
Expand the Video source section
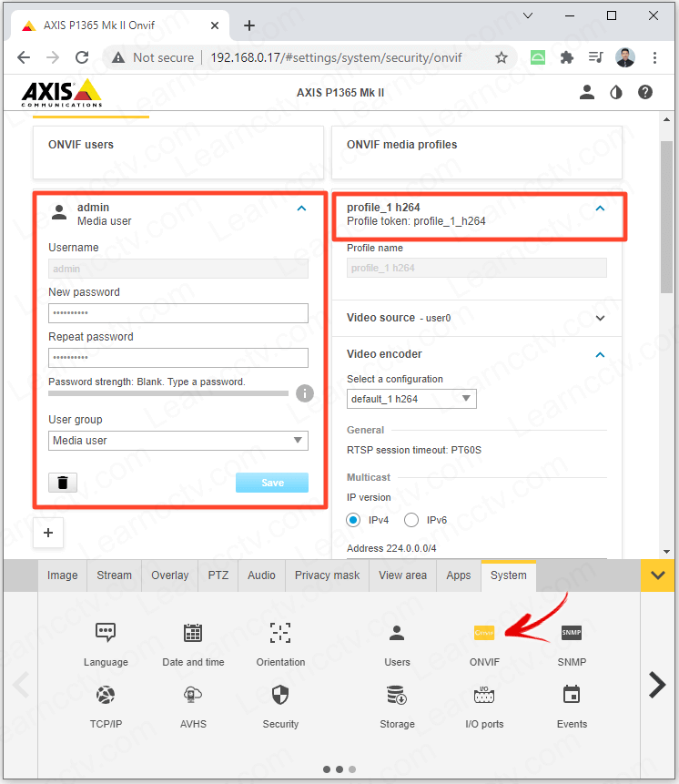600,318
